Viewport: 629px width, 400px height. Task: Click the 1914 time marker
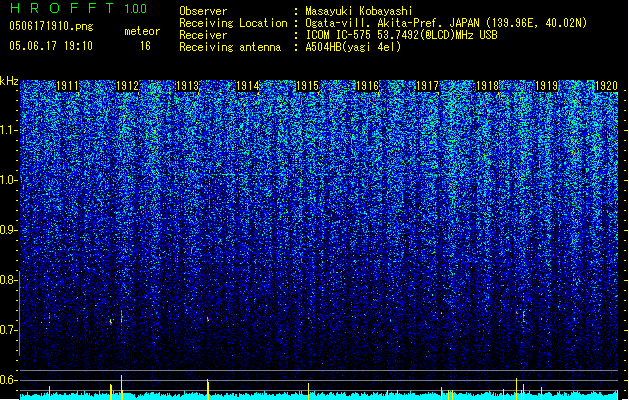tap(248, 86)
